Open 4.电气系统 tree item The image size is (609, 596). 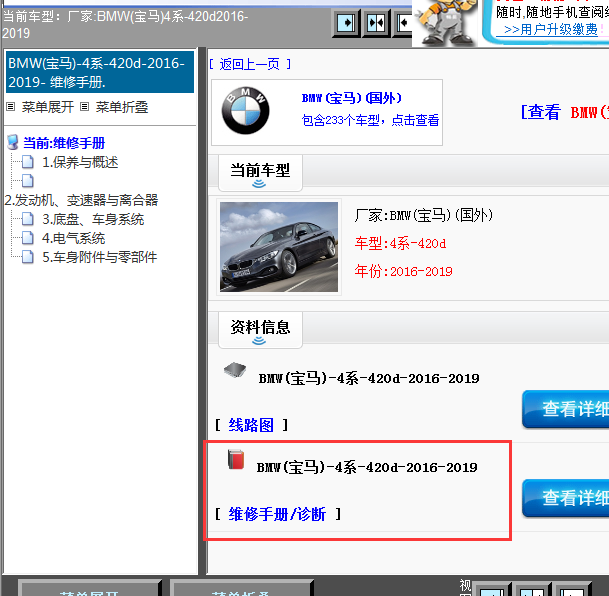point(74,238)
